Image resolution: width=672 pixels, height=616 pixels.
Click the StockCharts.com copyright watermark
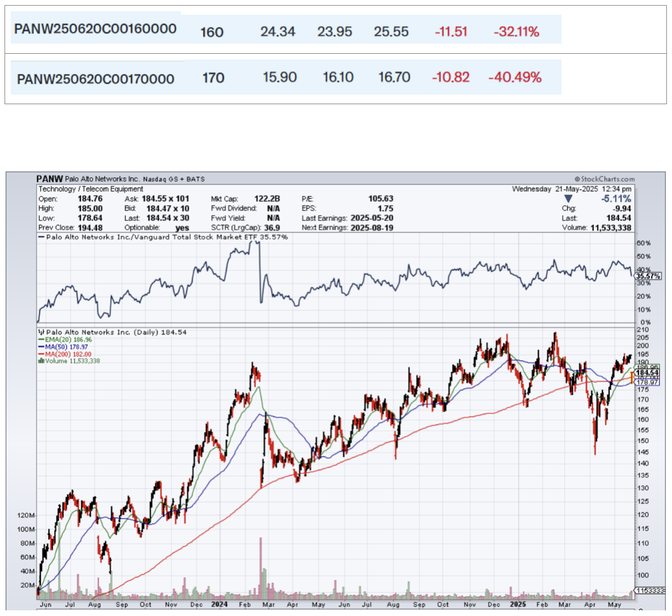coord(604,179)
